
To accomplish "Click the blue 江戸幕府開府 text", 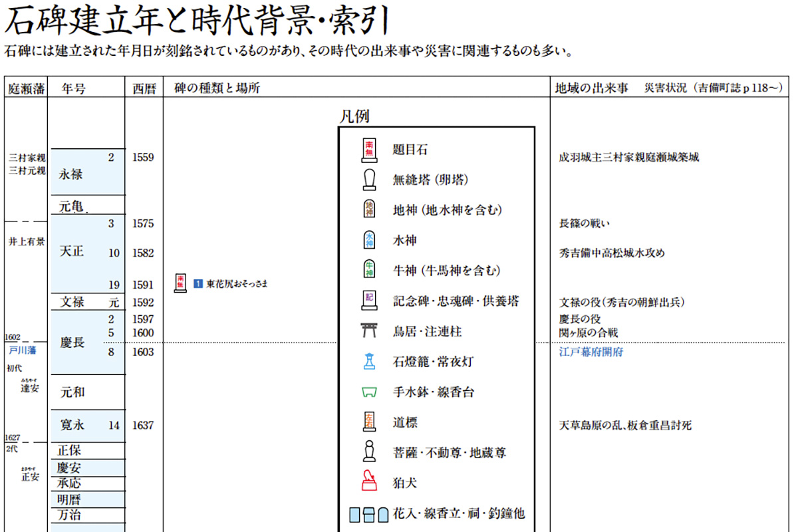I will coord(591,352).
